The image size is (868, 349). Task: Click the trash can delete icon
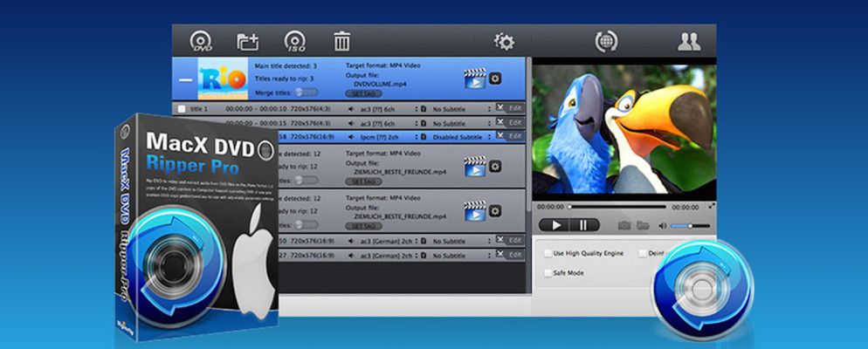[341, 42]
